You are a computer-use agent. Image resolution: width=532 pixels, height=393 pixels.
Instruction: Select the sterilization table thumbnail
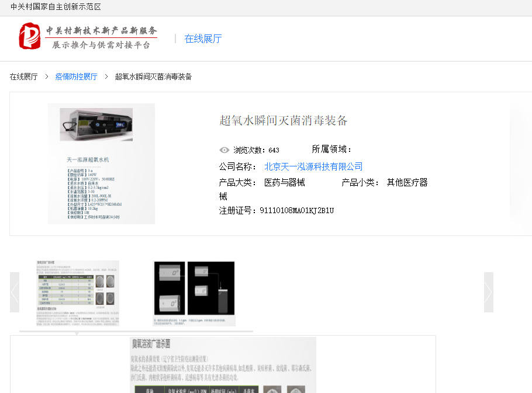[x=78, y=293]
